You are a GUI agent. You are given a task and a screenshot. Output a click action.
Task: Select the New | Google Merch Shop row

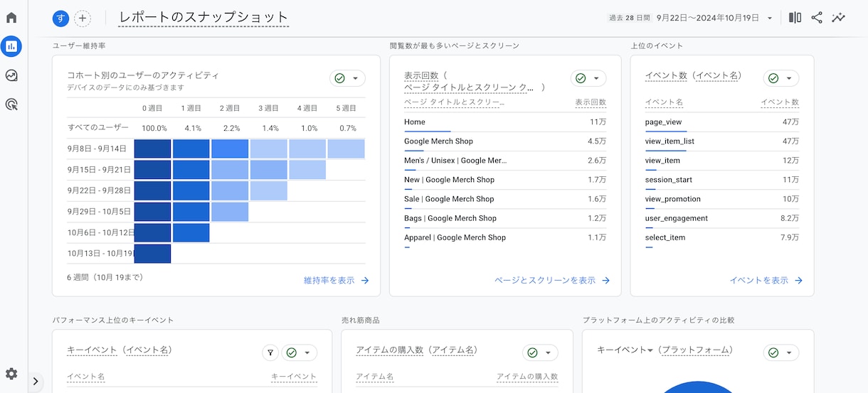coord(505,180)
